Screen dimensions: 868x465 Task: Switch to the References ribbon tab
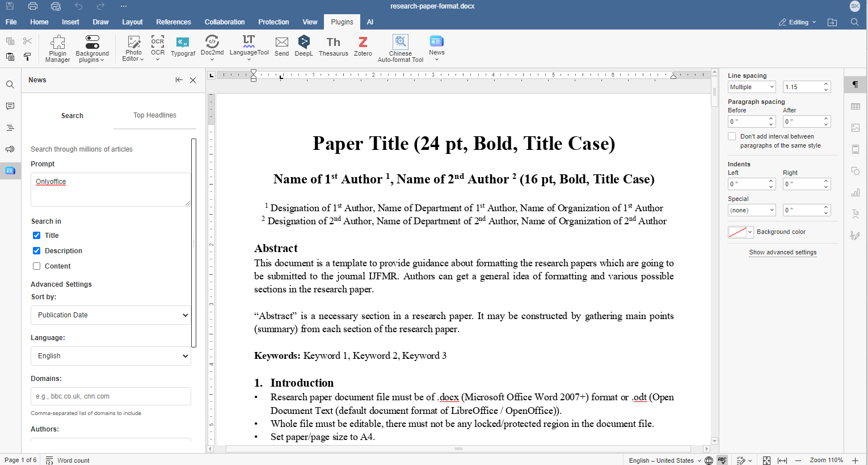[x=174, y=22]
